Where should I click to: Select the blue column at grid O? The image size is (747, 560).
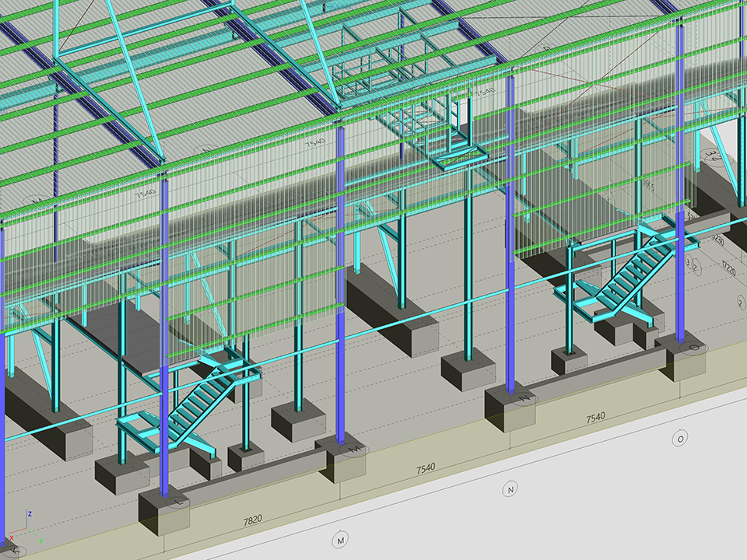coord(681,187)
